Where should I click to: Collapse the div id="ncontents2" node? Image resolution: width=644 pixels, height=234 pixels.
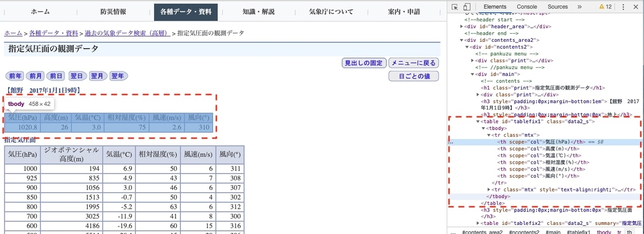pos(467,47)
